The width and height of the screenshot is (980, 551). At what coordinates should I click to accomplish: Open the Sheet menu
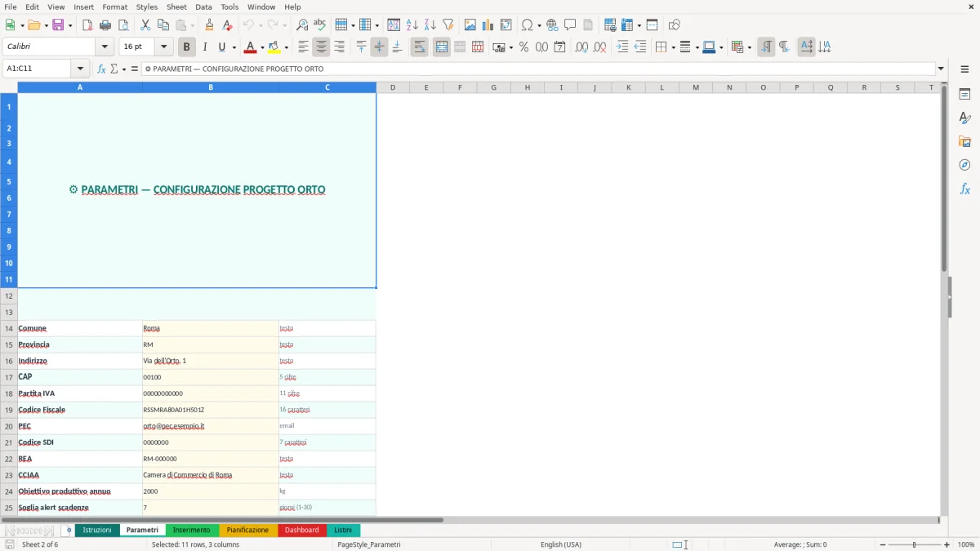pyautogui.click(x=176, y=7)
